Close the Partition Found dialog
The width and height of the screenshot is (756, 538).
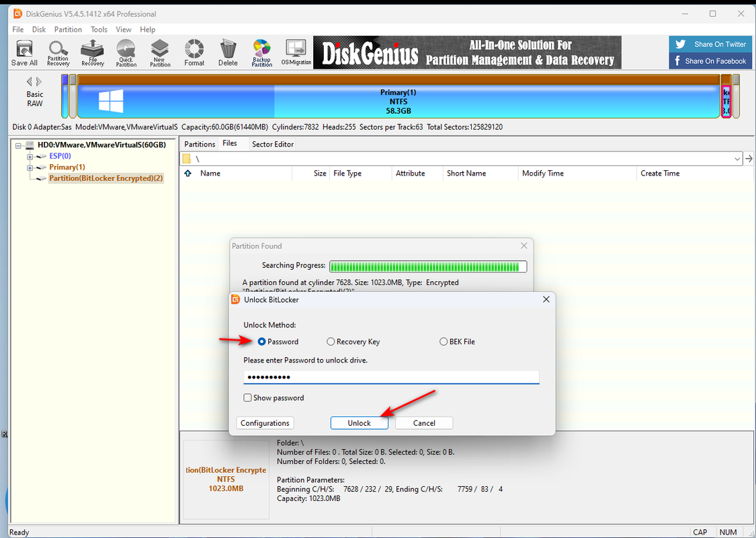click(524, 245)
